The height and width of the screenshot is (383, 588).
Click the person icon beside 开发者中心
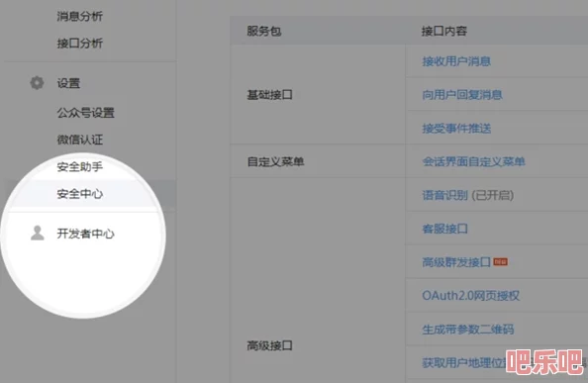click(38, 234)
